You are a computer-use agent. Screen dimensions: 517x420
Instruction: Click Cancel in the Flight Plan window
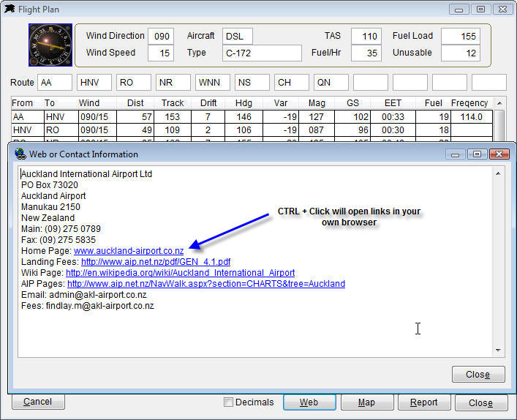(38, 402)
